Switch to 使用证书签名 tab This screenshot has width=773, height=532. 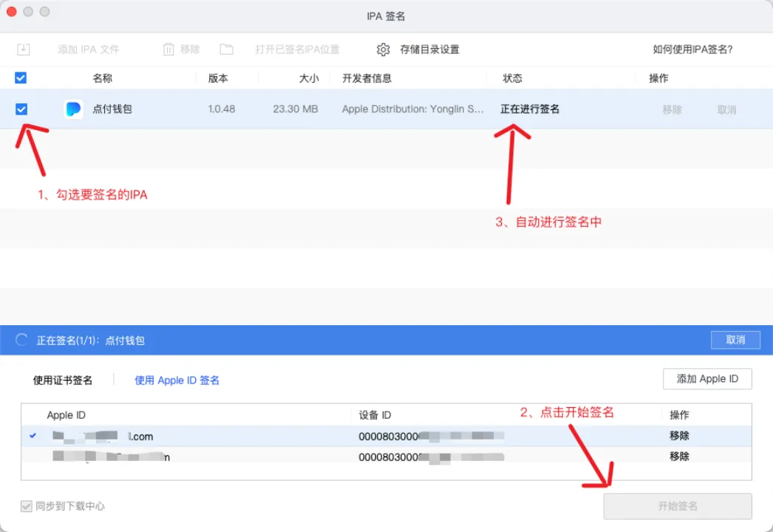point(63,380)
